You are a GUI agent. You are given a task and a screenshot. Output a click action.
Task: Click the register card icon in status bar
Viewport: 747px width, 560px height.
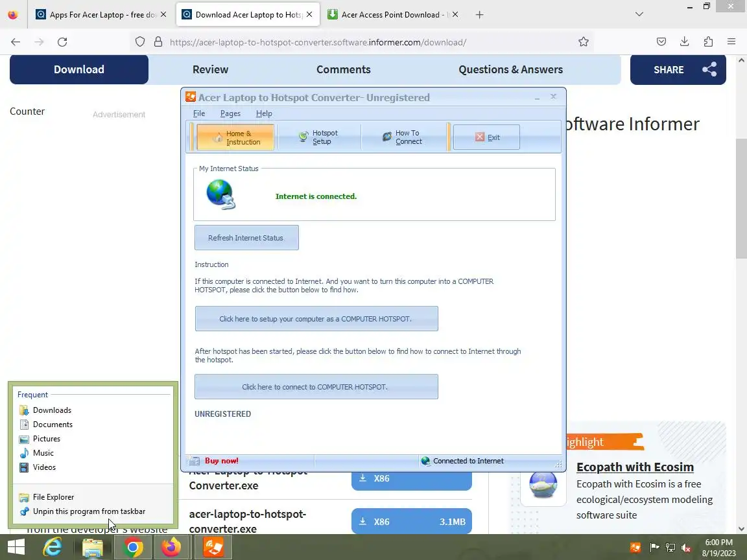(x=194, y=461)
